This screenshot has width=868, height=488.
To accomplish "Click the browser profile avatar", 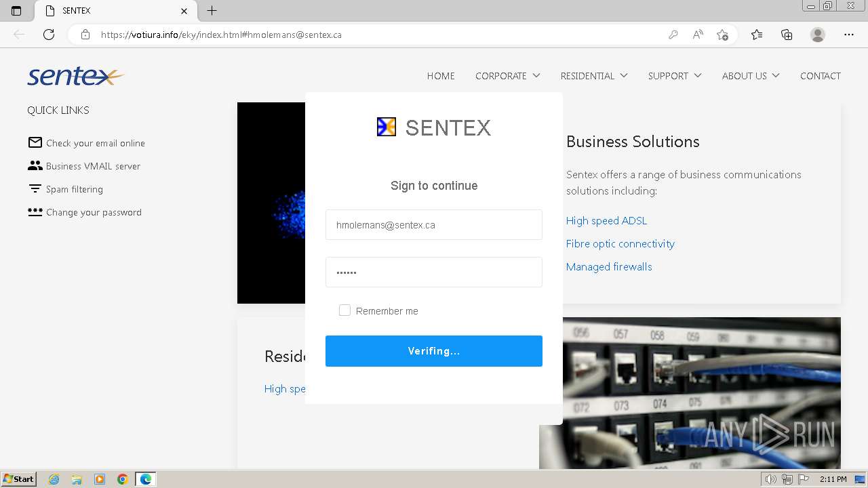I will [818, 35].
